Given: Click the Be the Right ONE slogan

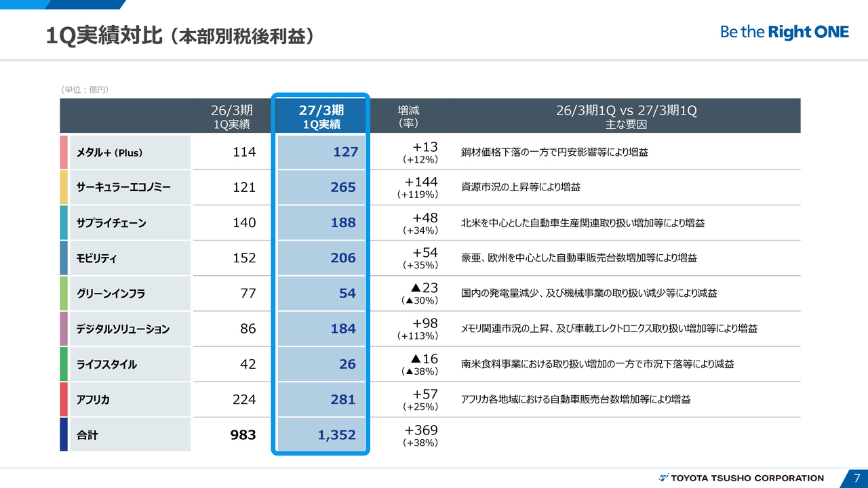Looking at the screenshot, I should click(784, 32).
